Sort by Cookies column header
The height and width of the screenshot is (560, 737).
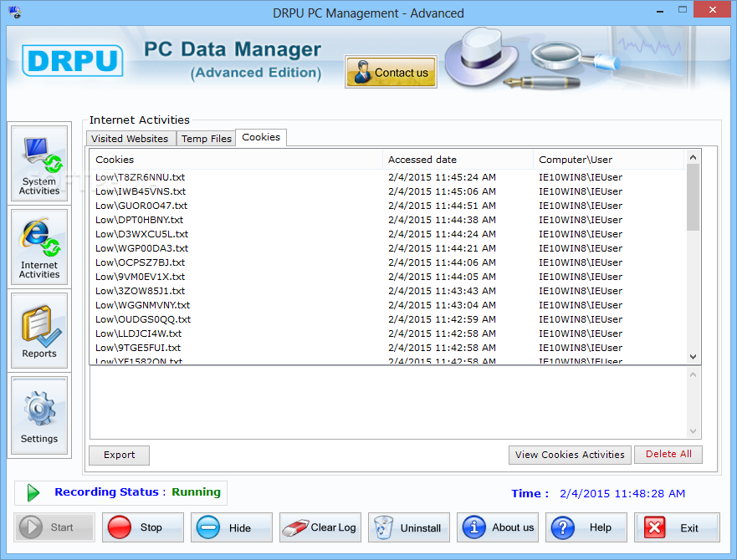[x=236, y=160]
